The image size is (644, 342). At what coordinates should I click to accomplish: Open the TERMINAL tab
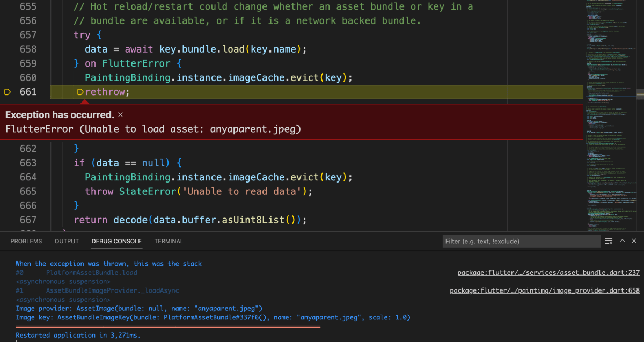(x=169, y=241)
